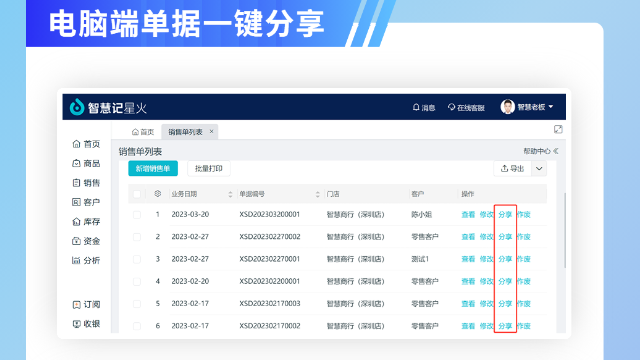Open 分析 in the sidebar

pyautogui.click(x=86, y=260)
